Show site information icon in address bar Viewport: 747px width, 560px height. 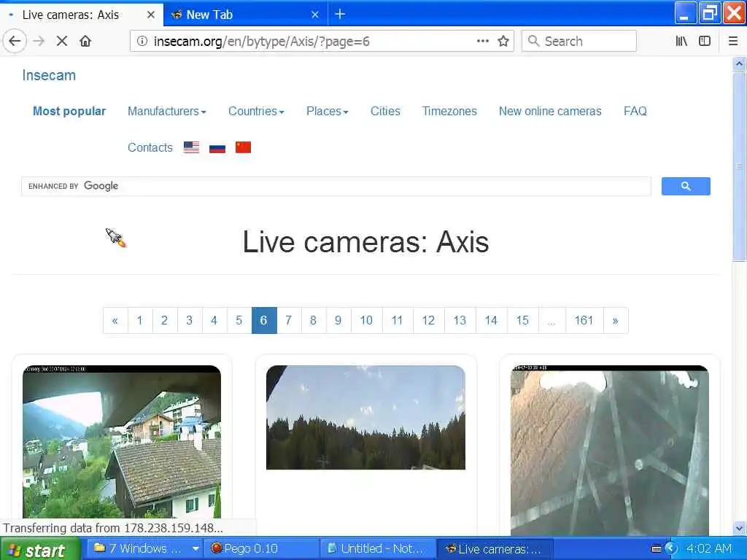(142, 41)
